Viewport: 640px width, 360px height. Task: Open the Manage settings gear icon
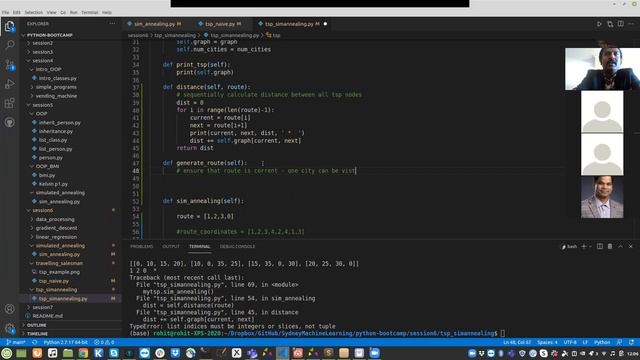tap(9, 328)
